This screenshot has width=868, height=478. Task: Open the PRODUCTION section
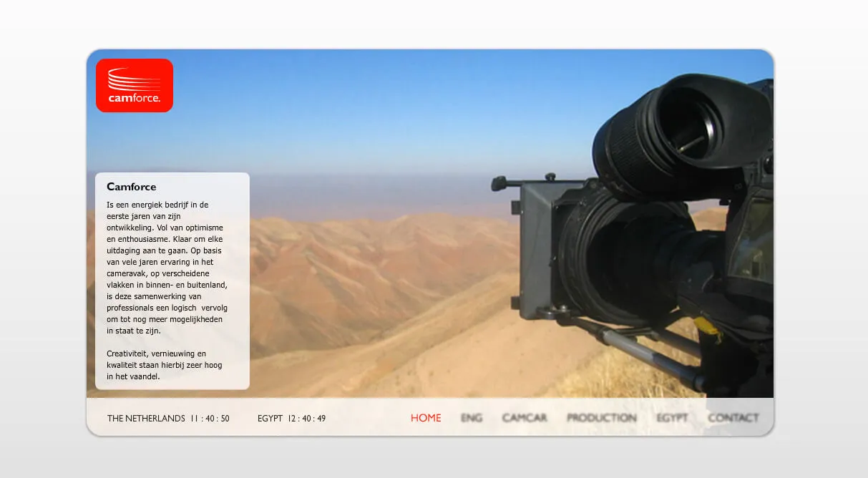point(602,418)
